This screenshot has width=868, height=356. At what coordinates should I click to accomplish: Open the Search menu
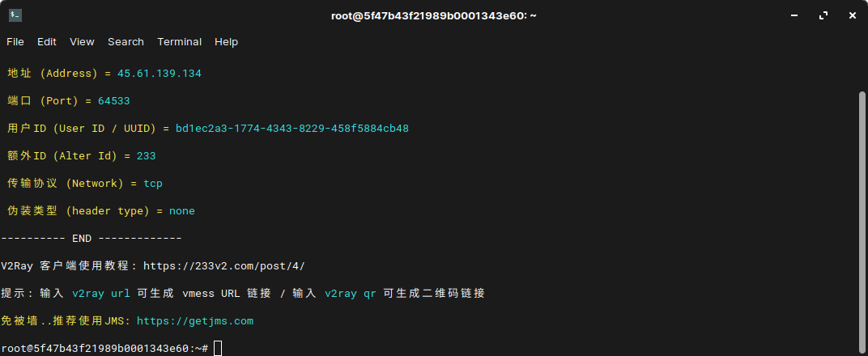tap(126, 42)
